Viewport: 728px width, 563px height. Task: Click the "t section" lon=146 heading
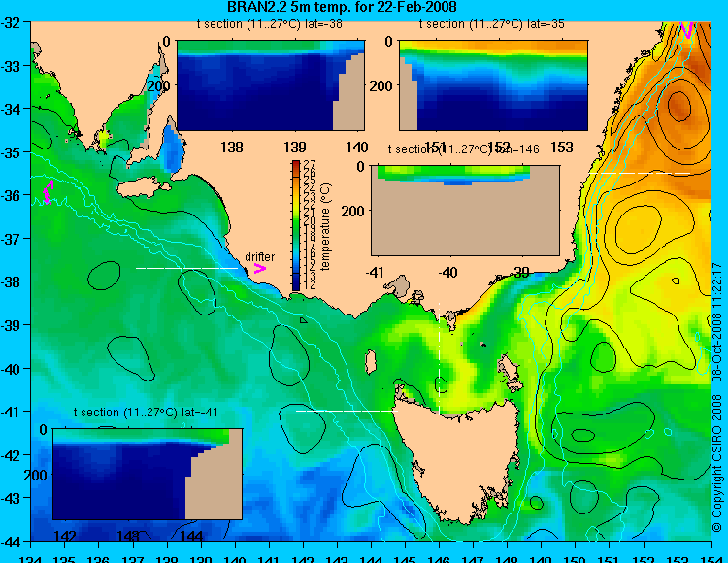[x=463, y=149]
